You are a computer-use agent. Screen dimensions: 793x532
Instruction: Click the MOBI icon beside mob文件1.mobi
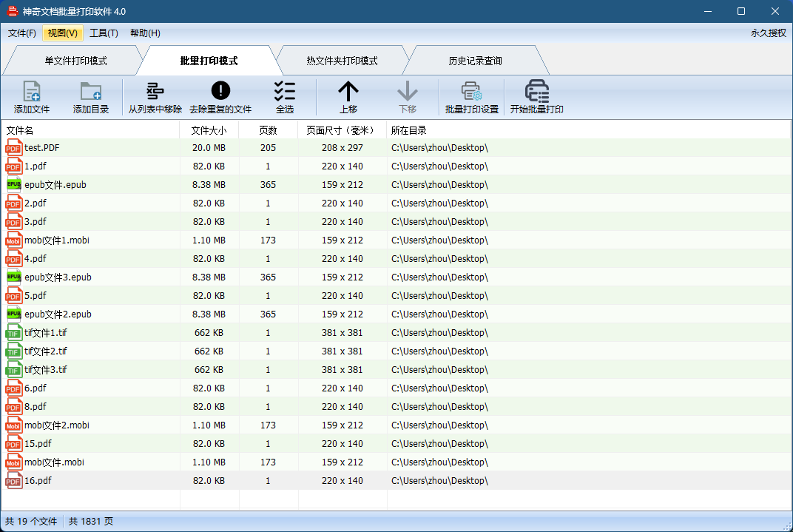coord(13,240)
